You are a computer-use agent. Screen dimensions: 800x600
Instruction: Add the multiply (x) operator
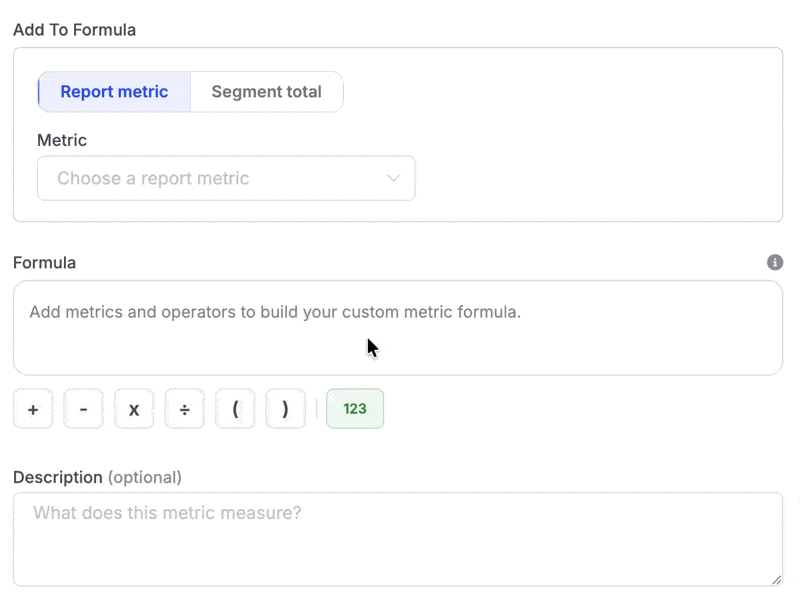tap(134, 409)
